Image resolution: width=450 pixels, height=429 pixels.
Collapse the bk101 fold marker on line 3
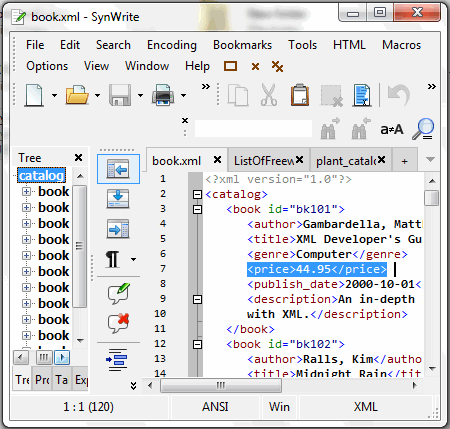point(198,209)
